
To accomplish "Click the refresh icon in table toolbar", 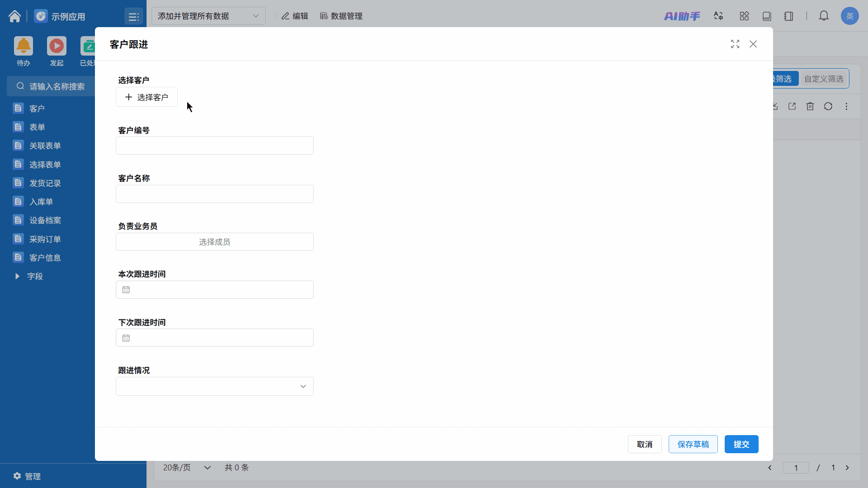I will [x=828, y=106].
